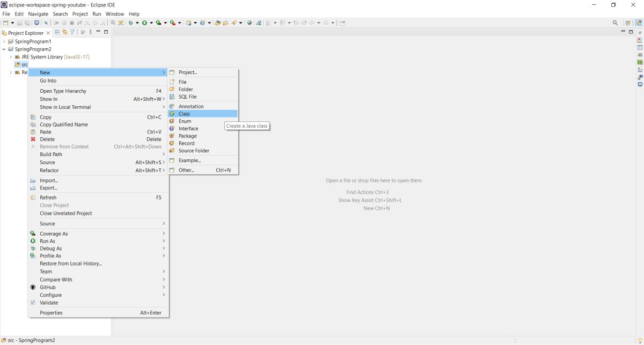Screen dimensions: 644x345
Task: Click the Coverage As icon
Action: (x=33, y=234)
